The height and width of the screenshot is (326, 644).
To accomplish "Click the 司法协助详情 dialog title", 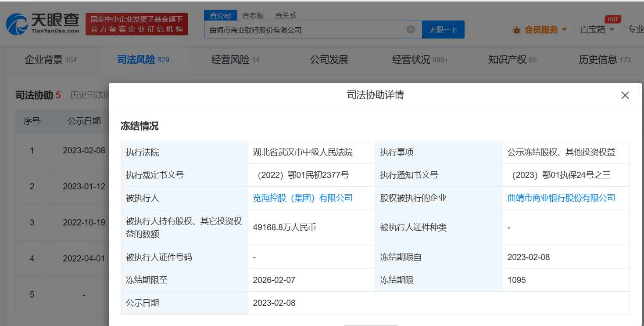I will 375,95.
